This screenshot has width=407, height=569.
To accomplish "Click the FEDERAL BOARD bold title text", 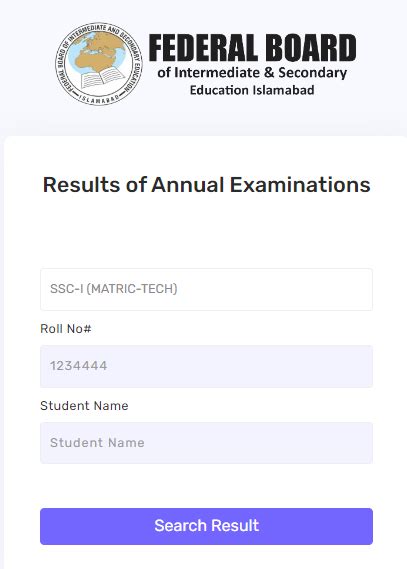I will coord(252,48).
